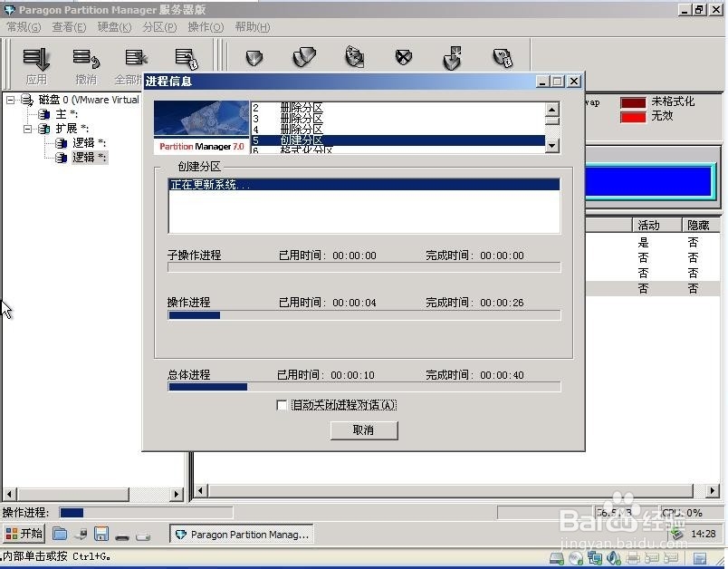Close the 进程信息 dialog
728x569 pixels.
pos(574,82)
